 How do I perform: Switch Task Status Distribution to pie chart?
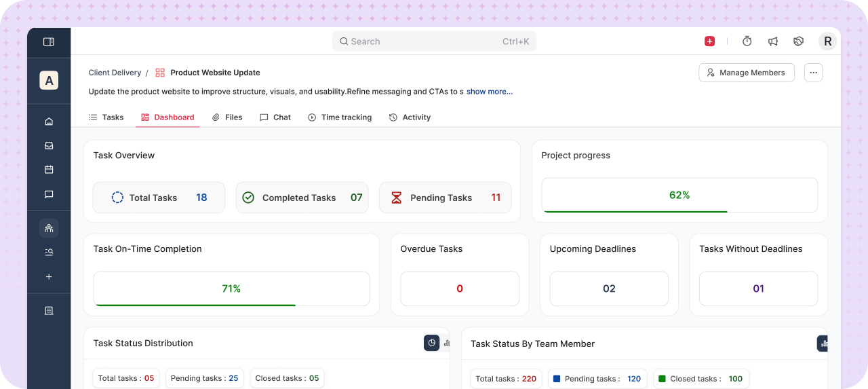pos(431,343)
